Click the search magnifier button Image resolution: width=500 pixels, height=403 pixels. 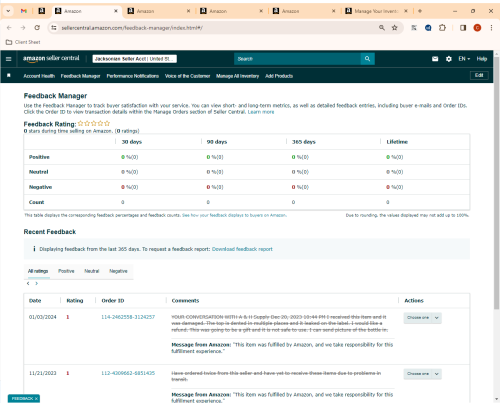tap(367, 59)
